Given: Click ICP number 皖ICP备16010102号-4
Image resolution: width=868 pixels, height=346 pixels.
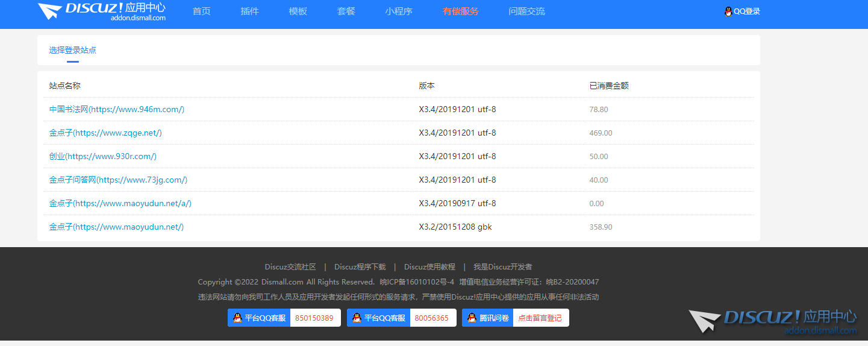Looking at the screenshot, I should pyautogui.click(x=417, y=282).
